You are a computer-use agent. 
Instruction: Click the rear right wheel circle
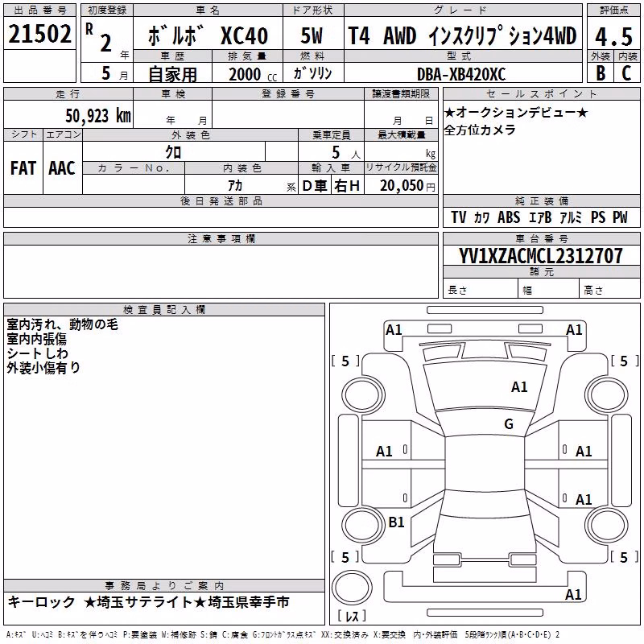tap(607, 526)
